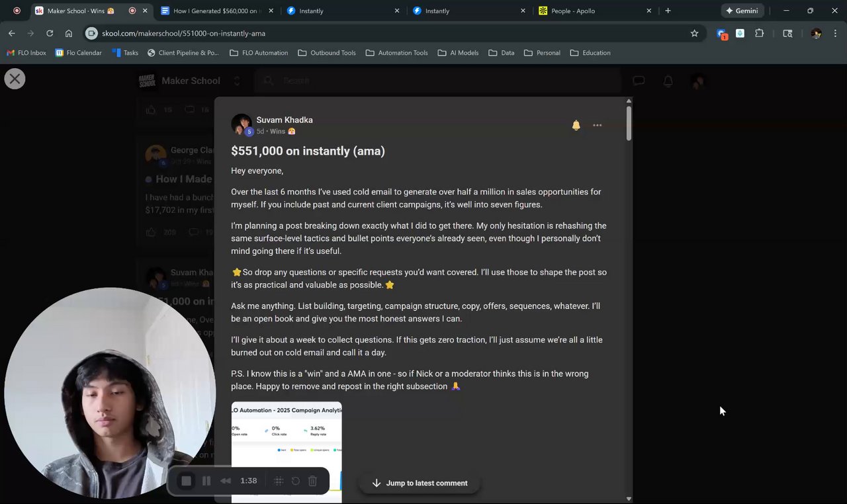Expand the Outbound Tools bookmarks folder
The width and height of the screenshot is (847, 504).
[x=326, y=53]
